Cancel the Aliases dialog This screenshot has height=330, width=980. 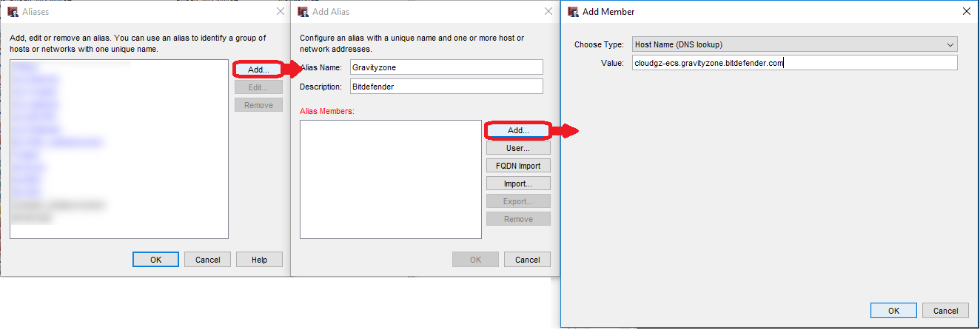(x=207, y=260)
